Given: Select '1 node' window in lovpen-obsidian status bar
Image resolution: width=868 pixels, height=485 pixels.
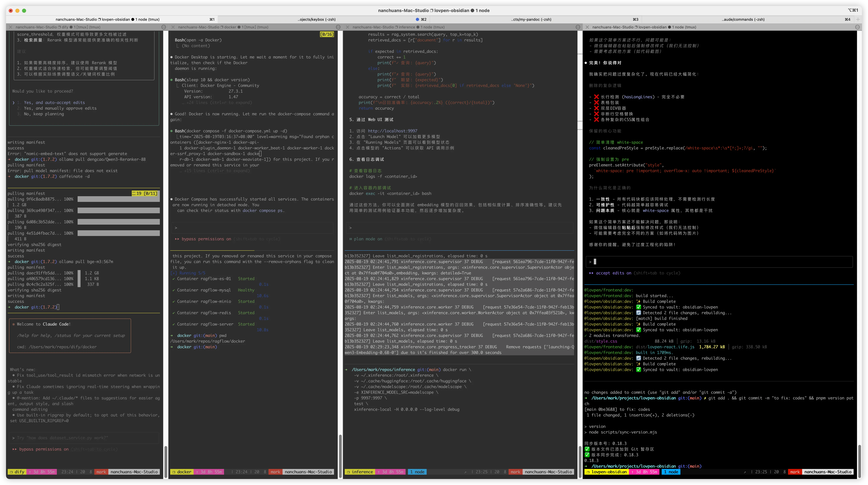Looking at the screenshot, I should pyautogui.click(x=671, y=472).
